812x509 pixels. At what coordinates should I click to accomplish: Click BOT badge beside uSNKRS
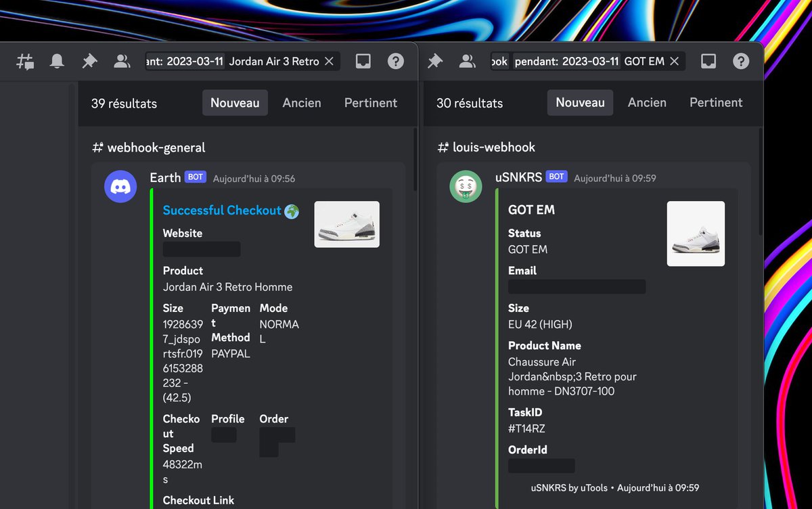(x=557, y=176)
